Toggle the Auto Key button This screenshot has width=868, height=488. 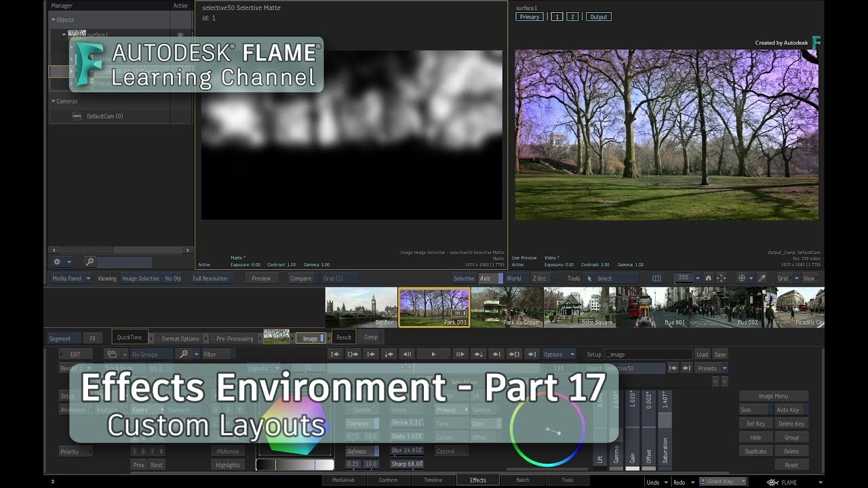tap(791, 409)
